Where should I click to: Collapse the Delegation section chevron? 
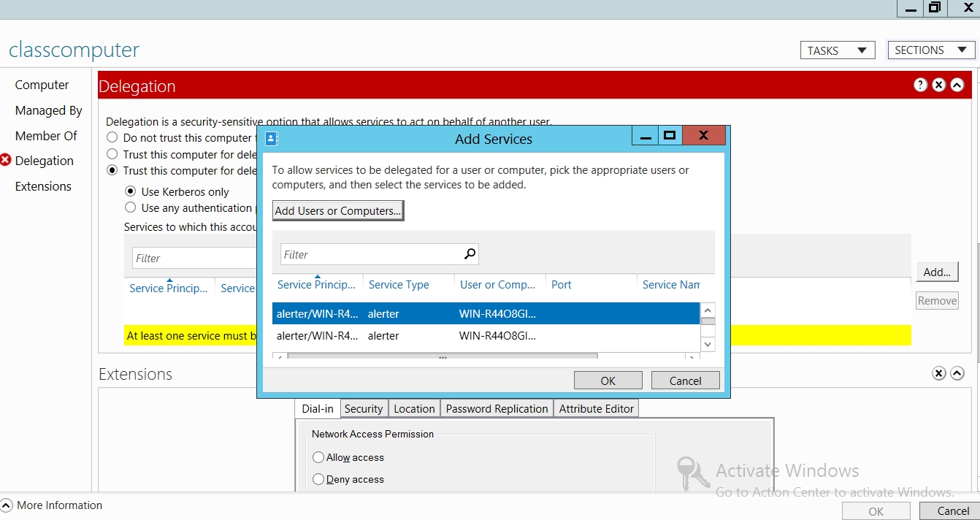(957, 85)
